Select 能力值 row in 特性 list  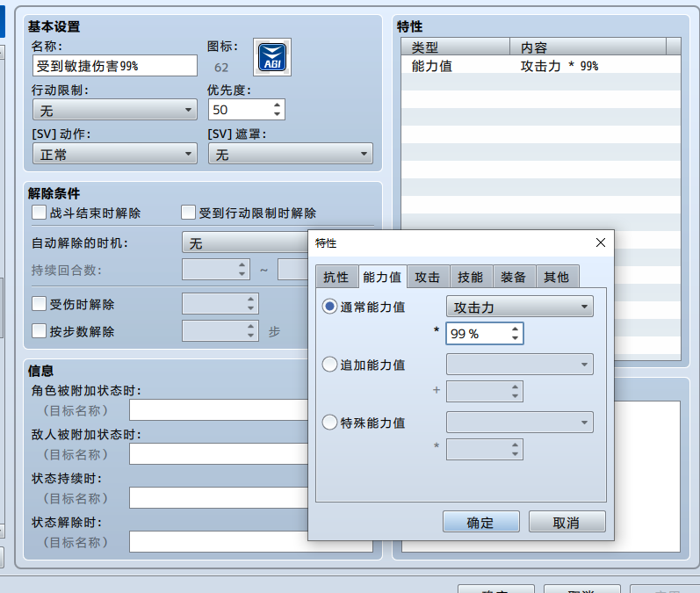[x=541, y=66]
